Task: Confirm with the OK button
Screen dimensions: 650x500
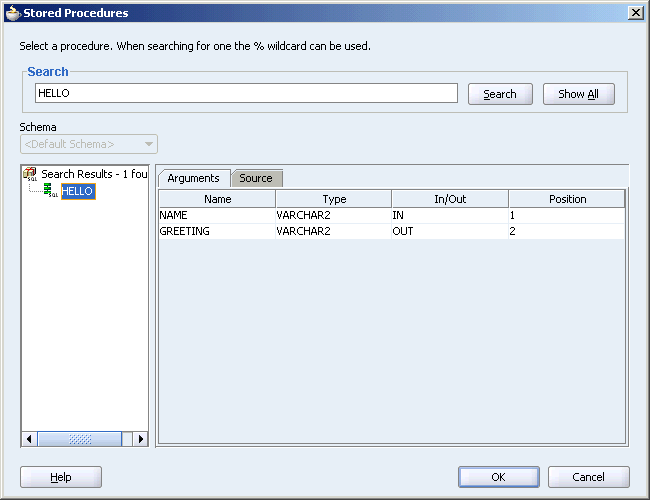Action: pos(499,477)
